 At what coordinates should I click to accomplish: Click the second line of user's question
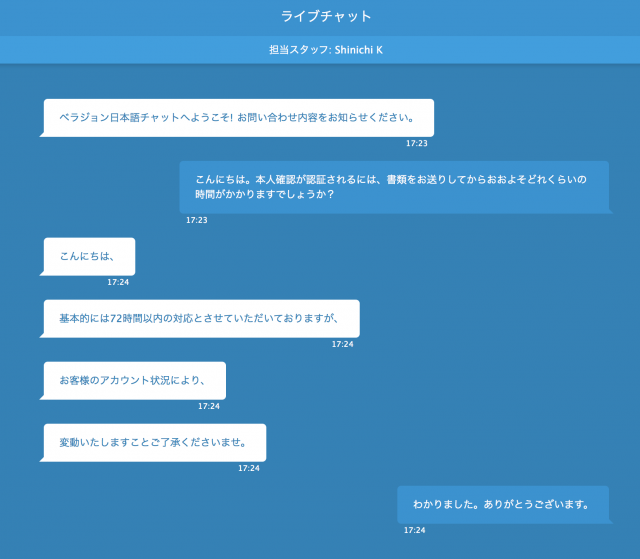click(264, 195)
